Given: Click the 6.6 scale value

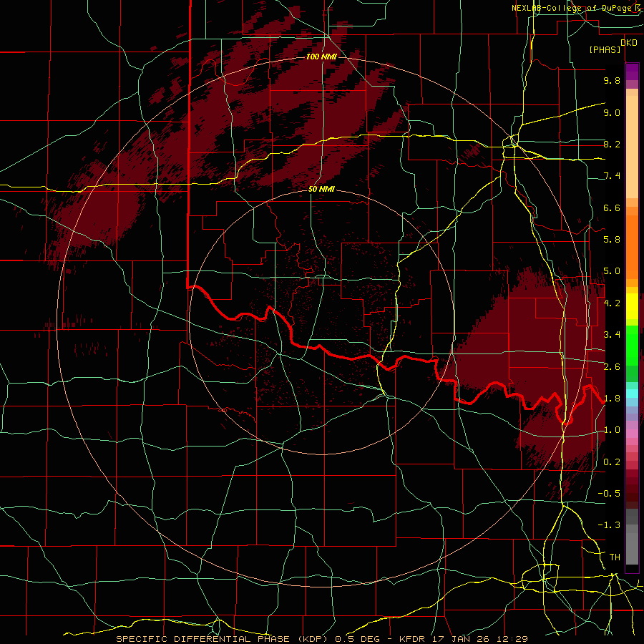Looking at the screenshot, I should click(x=612, y=208).
